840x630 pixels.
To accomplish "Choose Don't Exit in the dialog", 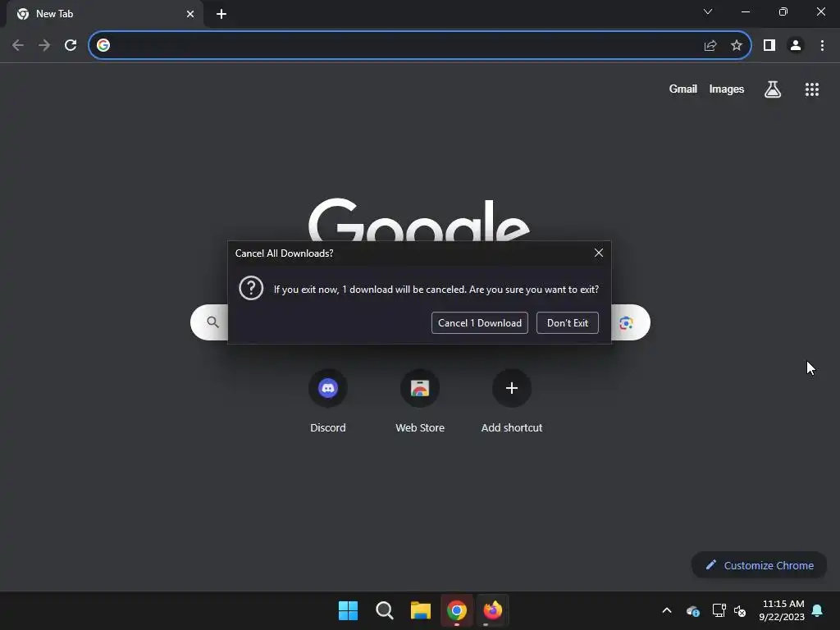I will [568, 323].
